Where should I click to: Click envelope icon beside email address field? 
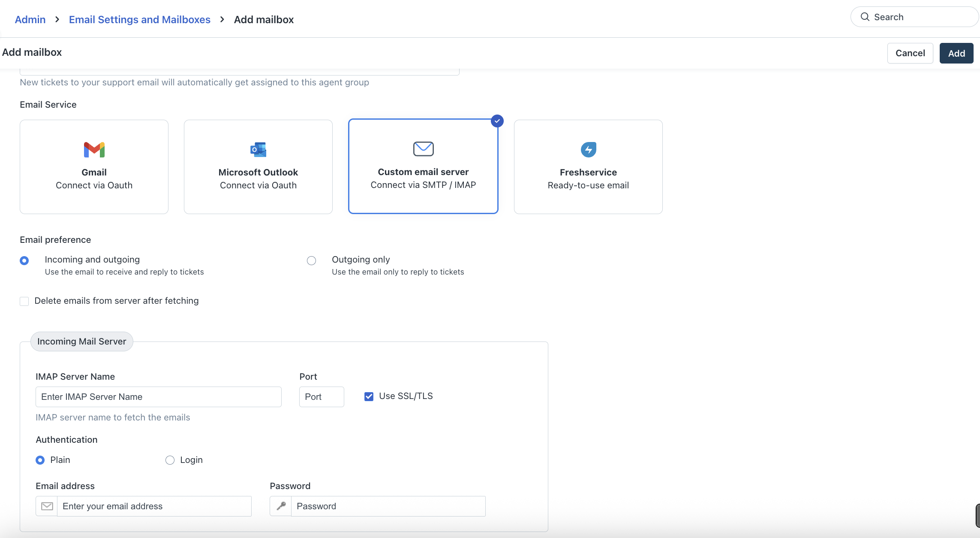[x=47, y=506]
